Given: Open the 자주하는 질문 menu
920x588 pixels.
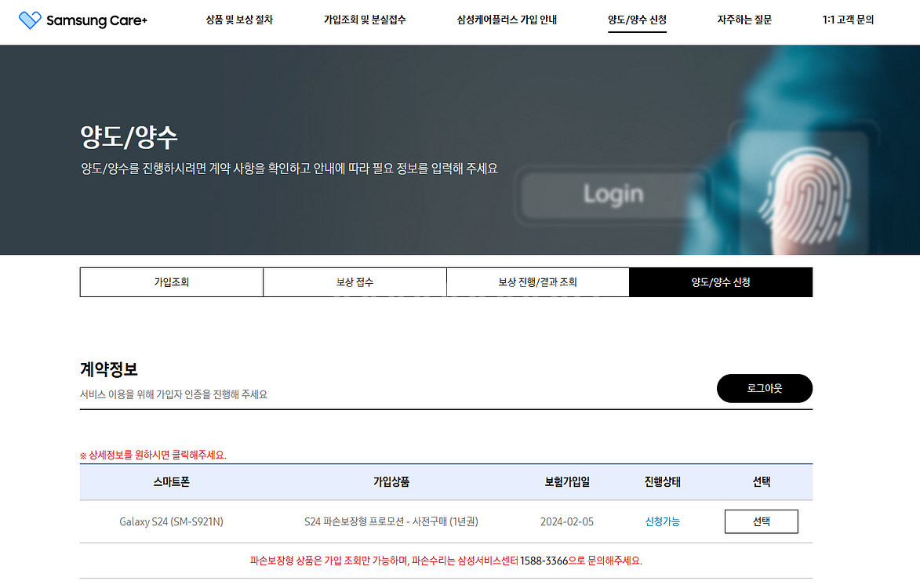Looking at the screenshot, I should (744, 20).
